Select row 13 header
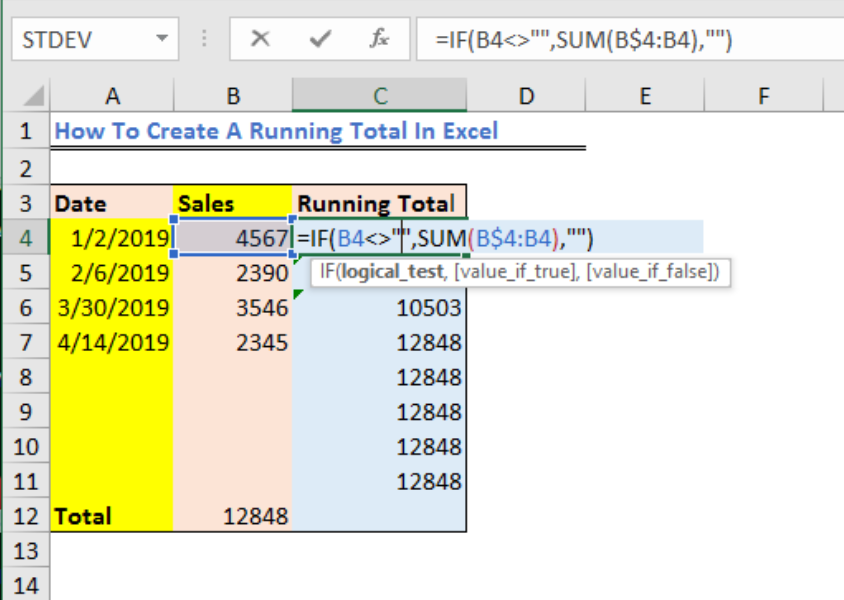This screenshot has height=600, width=844. coord(26,550)
